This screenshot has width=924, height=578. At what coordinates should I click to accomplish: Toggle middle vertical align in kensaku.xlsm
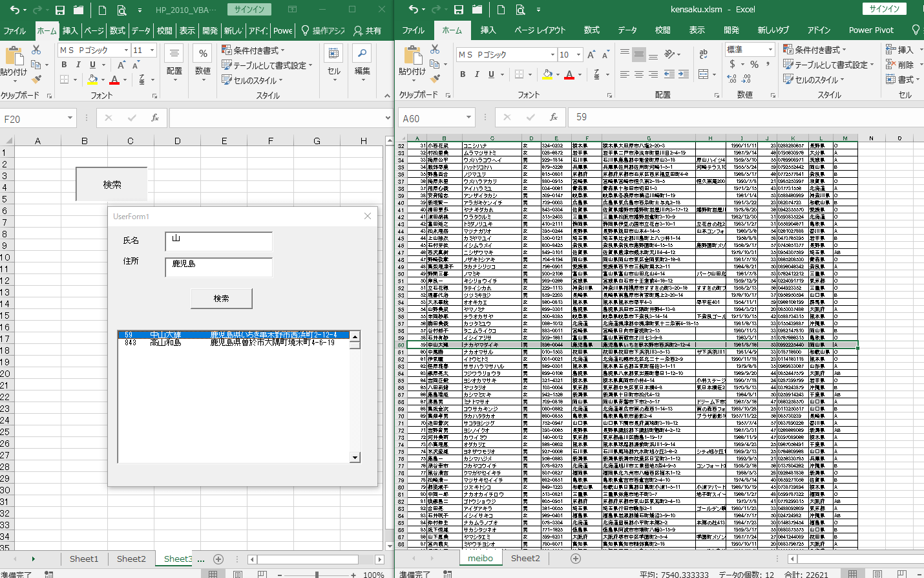coord(638,54)
